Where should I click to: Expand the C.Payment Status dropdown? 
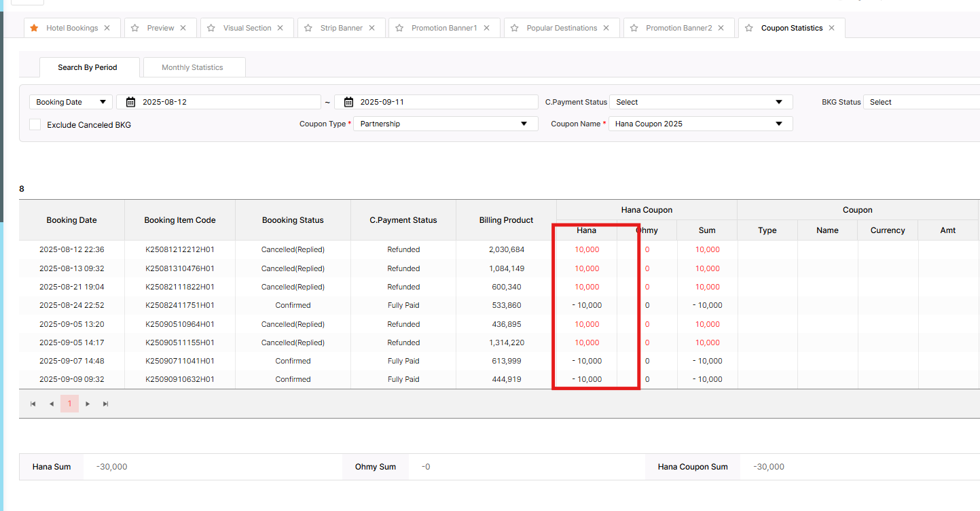click(x=700, y=102)
